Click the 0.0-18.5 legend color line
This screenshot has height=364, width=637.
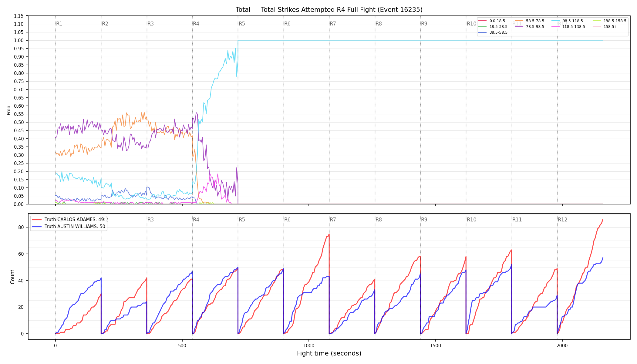click(482, 21)
